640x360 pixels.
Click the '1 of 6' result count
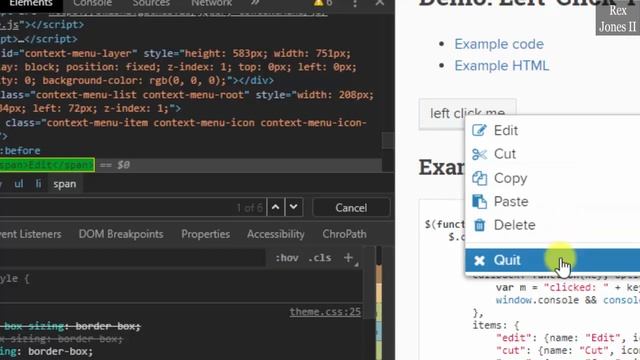coord(249,208)
